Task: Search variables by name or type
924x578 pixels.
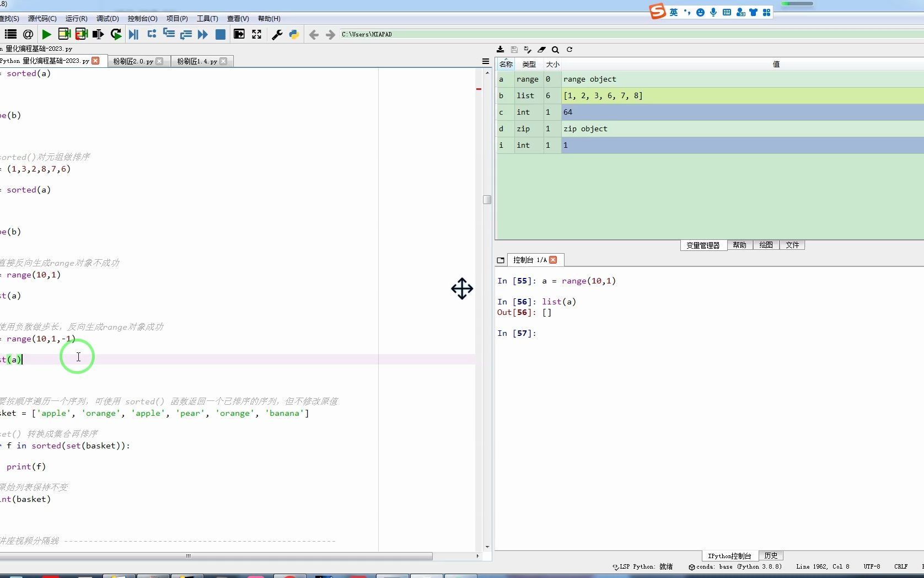Action: pos(555,50)
